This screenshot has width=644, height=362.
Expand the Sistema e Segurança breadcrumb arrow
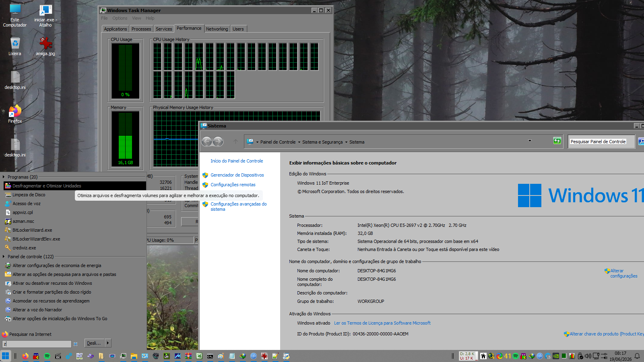tap(346, 142)
